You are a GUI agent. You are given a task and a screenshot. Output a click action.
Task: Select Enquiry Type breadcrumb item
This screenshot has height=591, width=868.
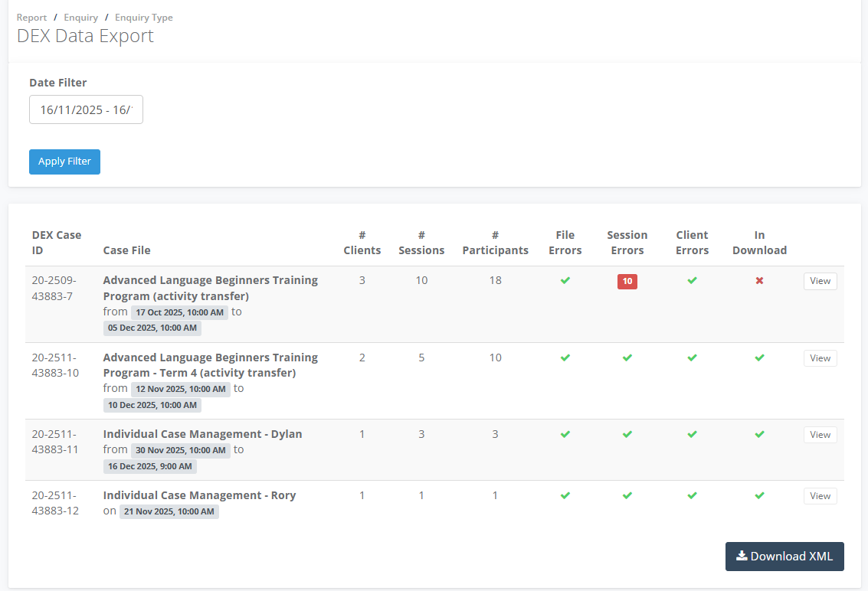pyautogui.click(x=143, y=17)
